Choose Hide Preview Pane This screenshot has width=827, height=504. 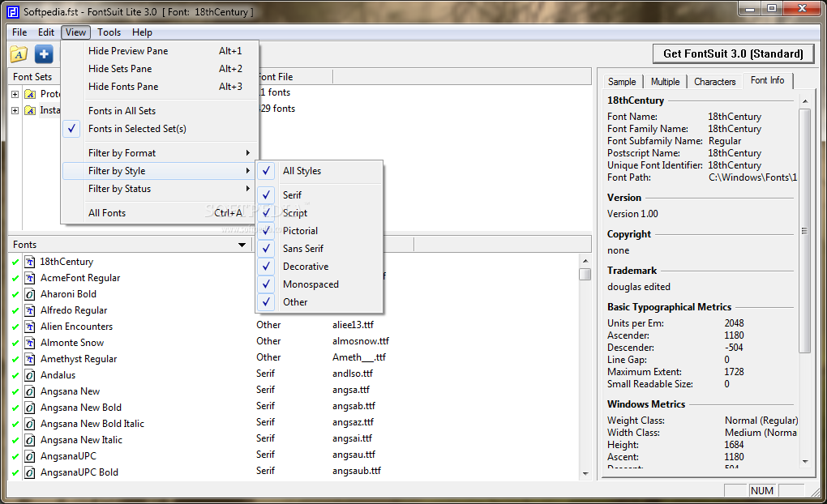coord(160,51)
